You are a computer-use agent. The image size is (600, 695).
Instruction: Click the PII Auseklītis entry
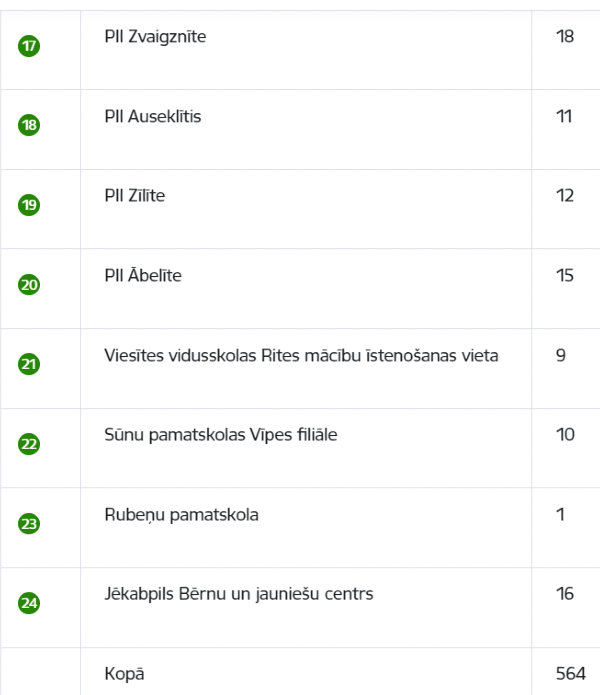coord(153,116)
